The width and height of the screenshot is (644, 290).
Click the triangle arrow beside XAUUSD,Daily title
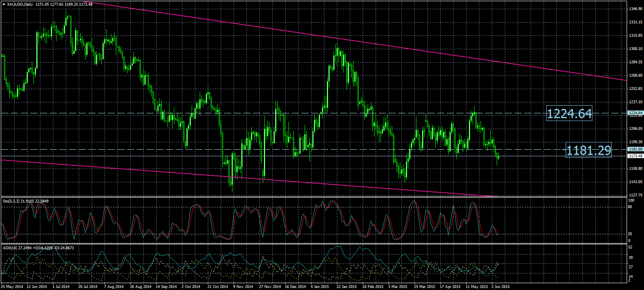point(4,4)
